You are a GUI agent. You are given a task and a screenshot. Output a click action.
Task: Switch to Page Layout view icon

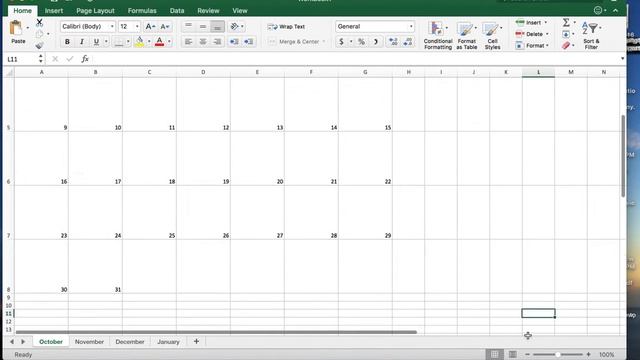click(x=513, y=354)
